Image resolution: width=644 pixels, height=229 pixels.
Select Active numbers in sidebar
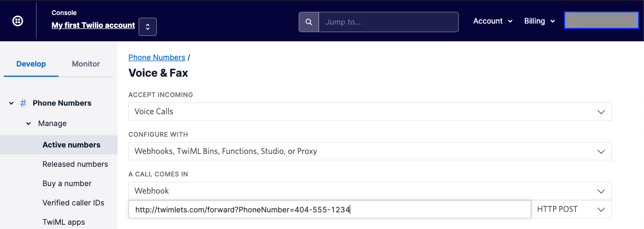59,145
